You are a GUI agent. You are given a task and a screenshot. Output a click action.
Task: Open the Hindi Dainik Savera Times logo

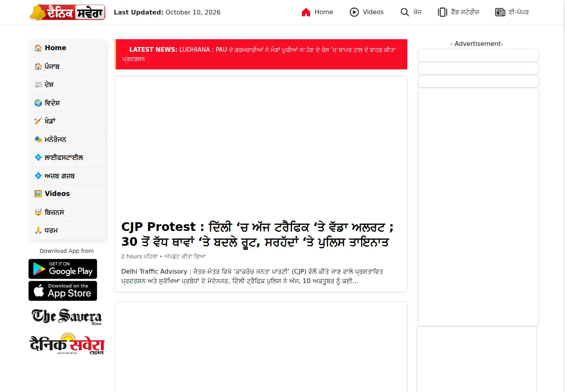[67, 344]
